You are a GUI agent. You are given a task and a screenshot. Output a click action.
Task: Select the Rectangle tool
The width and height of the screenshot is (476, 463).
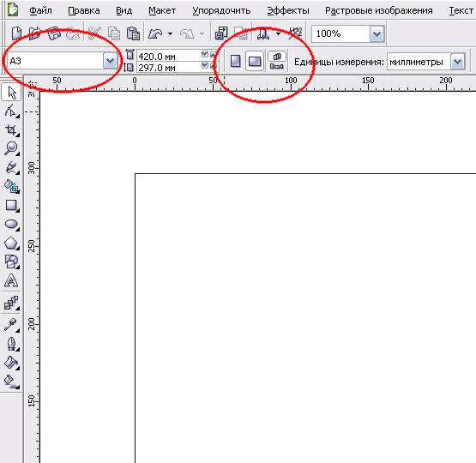coord(11,206)
